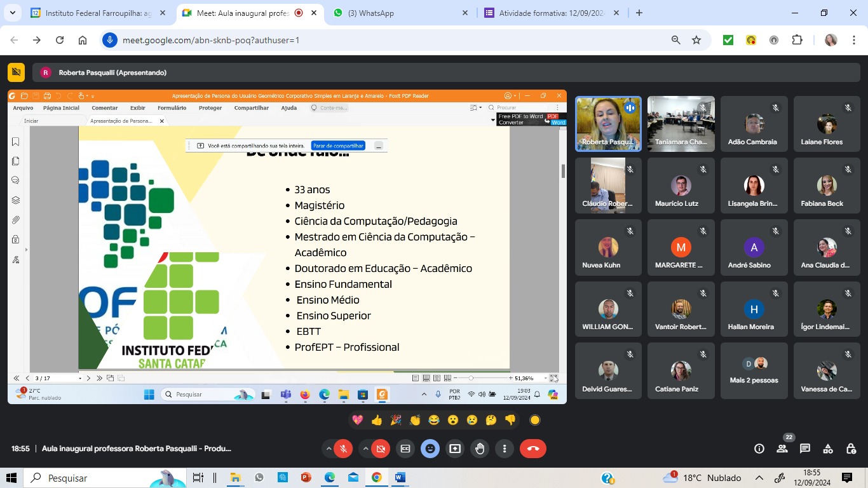Image resolution: width=868 pixels, height=488 pixels.
Task: Turn on the camera in Meet
Action: [x=380, y=449]
